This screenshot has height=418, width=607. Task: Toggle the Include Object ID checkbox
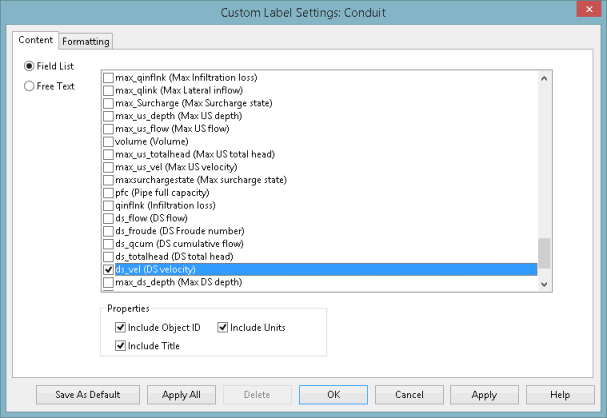click(x=121, y=328)
